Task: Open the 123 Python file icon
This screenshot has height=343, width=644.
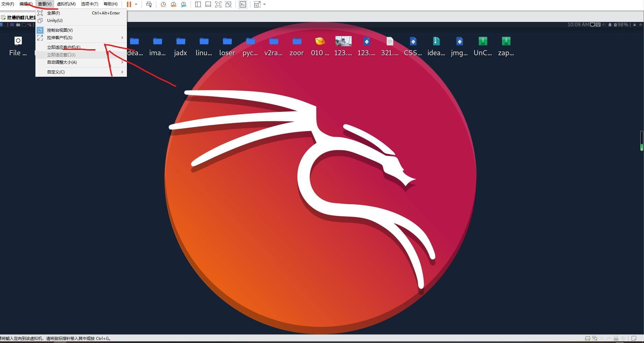Action: [366, 46]
